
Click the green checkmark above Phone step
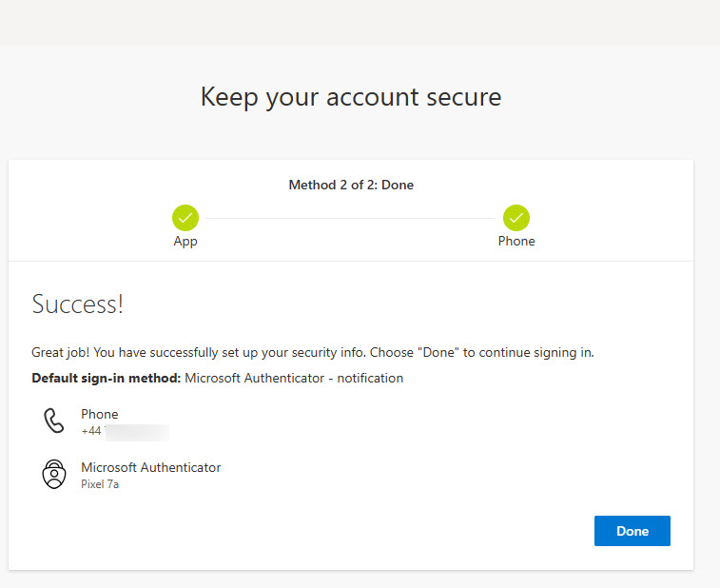[516, 218]
